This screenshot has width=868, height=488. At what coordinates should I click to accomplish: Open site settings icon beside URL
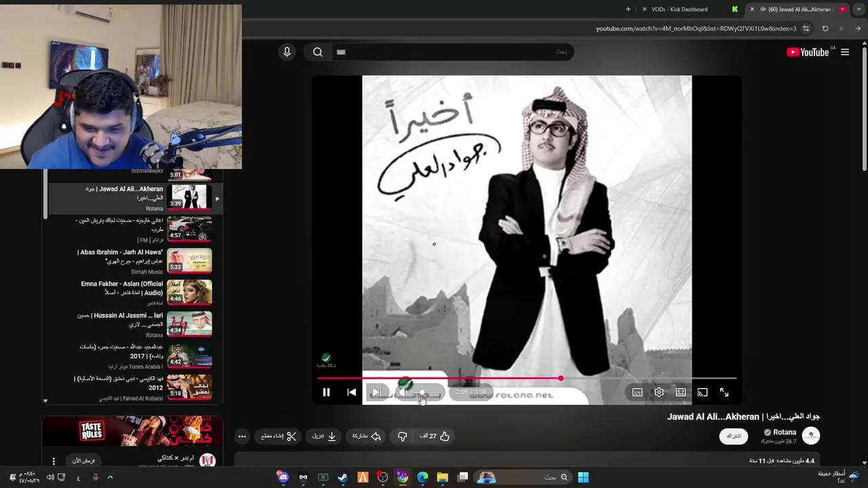point(806,28)
